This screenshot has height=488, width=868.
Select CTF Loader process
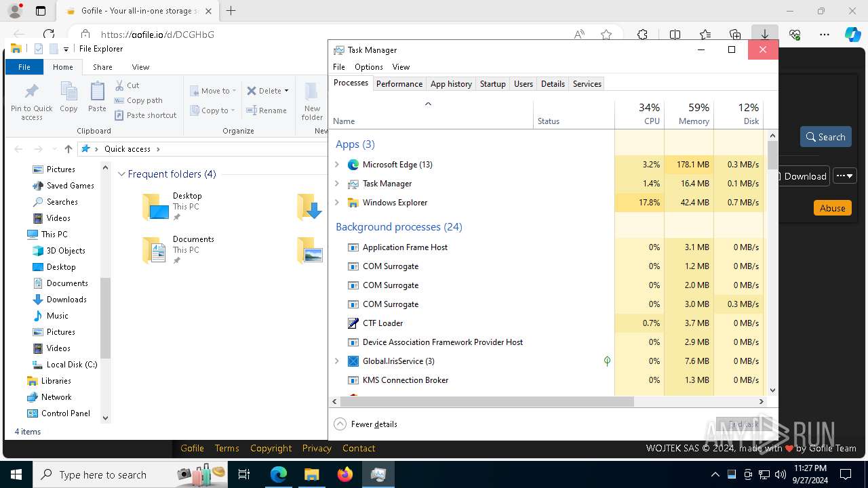point(472,323)
